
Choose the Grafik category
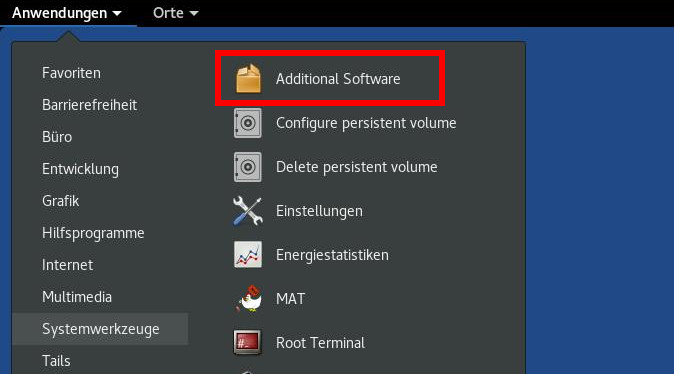(61, 201)
